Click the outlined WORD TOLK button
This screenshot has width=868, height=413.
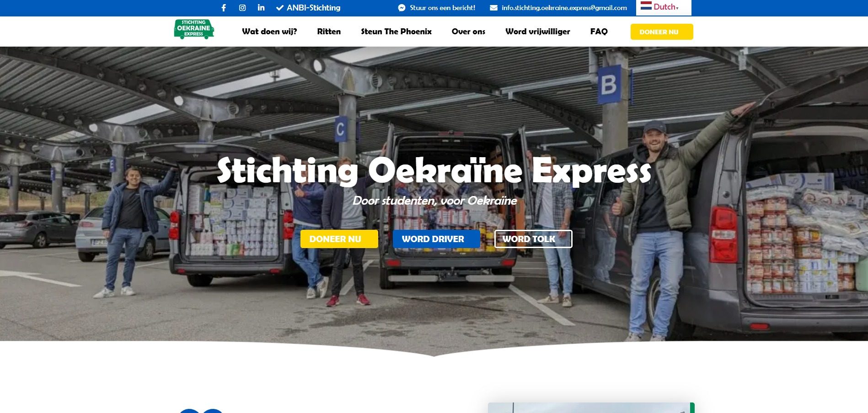pyautogui.click(x=533, y=239)
